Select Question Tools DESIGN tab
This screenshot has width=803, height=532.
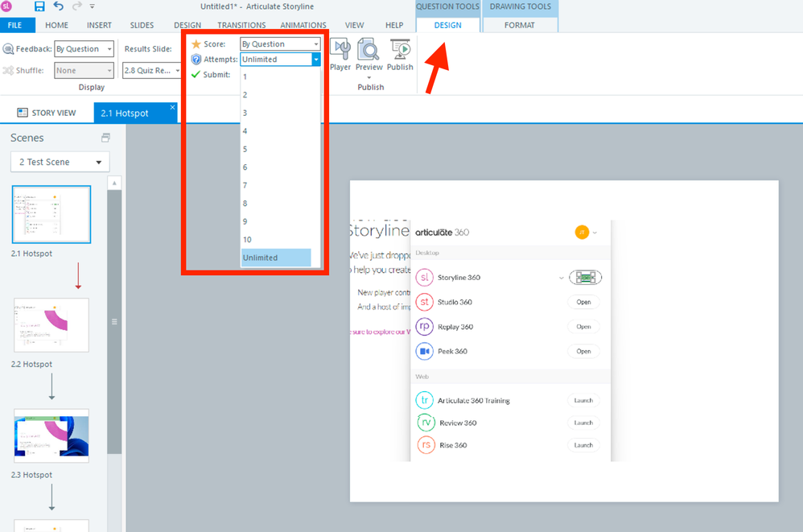pyautogui.click(x=447, y=25)
